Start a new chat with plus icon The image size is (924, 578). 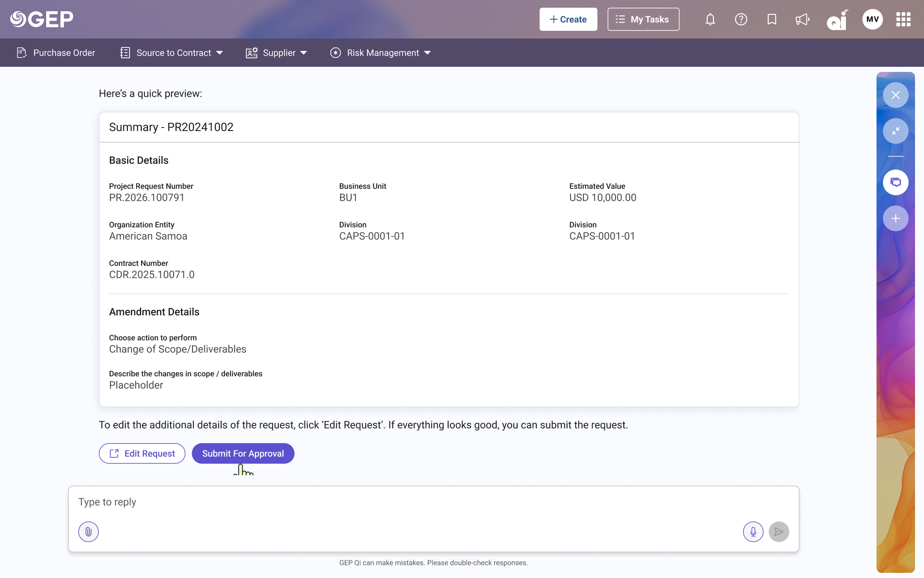pos(896,218)
